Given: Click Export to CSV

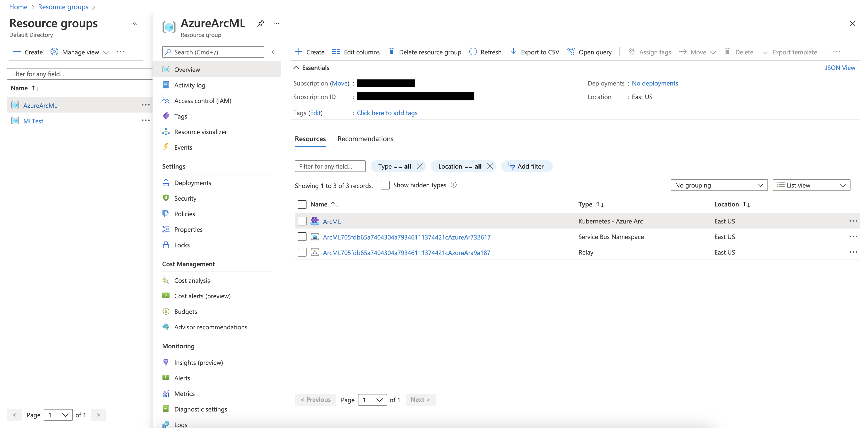Looking at the screenshot, I should (535, 52).
